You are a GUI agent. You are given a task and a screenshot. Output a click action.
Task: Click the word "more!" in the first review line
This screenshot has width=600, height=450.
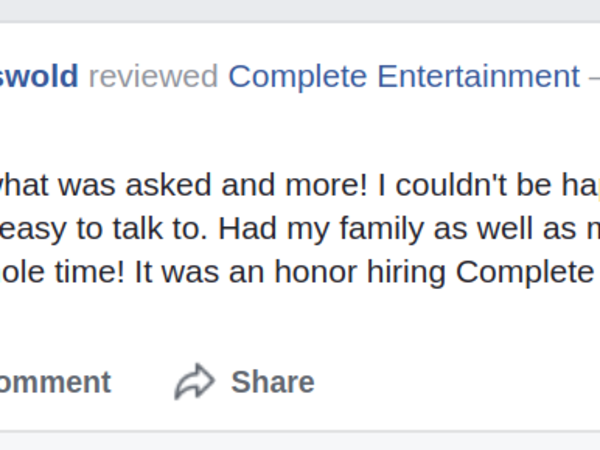pyautogui.click(x=326, y=186)
